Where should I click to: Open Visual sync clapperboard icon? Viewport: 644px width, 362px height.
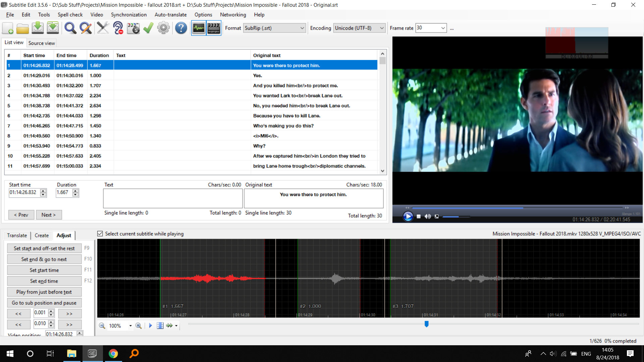pos(133,28)
